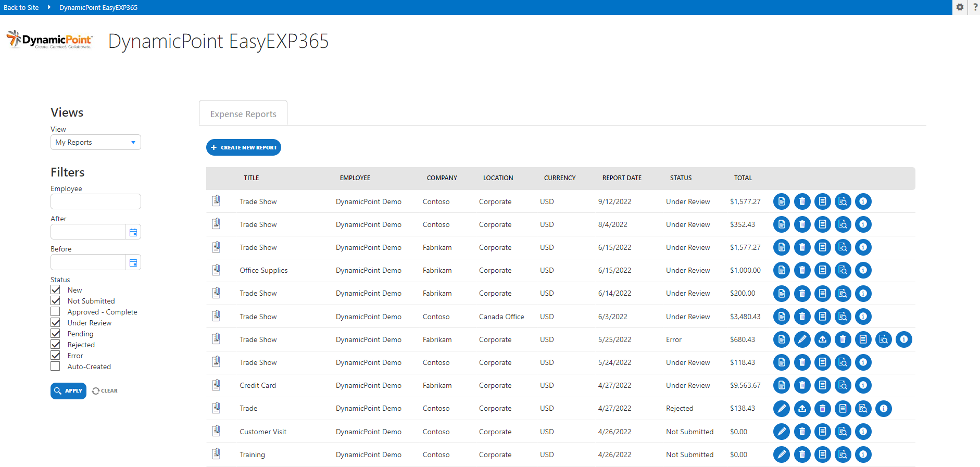The image size is (980, 467).
Task: Submit the Error status report via upload icon
Action: click(822, 339)
